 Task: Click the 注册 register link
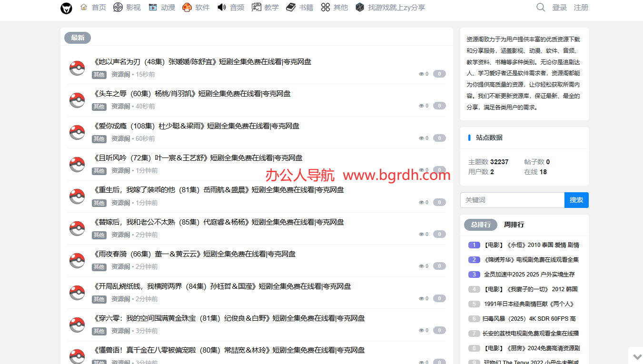click(581, 8)
